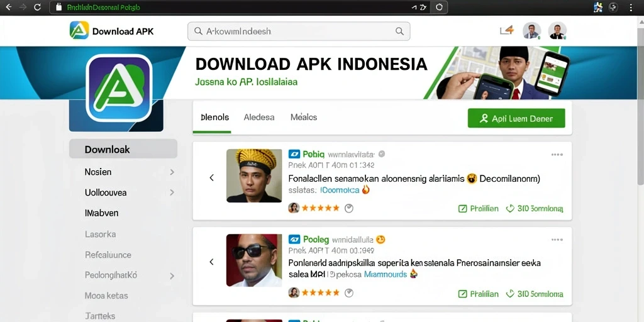This screenshot has width=644, height=322.
Task: Click the blue source icon beside Pooleg
Action: (x=294, y=239)
